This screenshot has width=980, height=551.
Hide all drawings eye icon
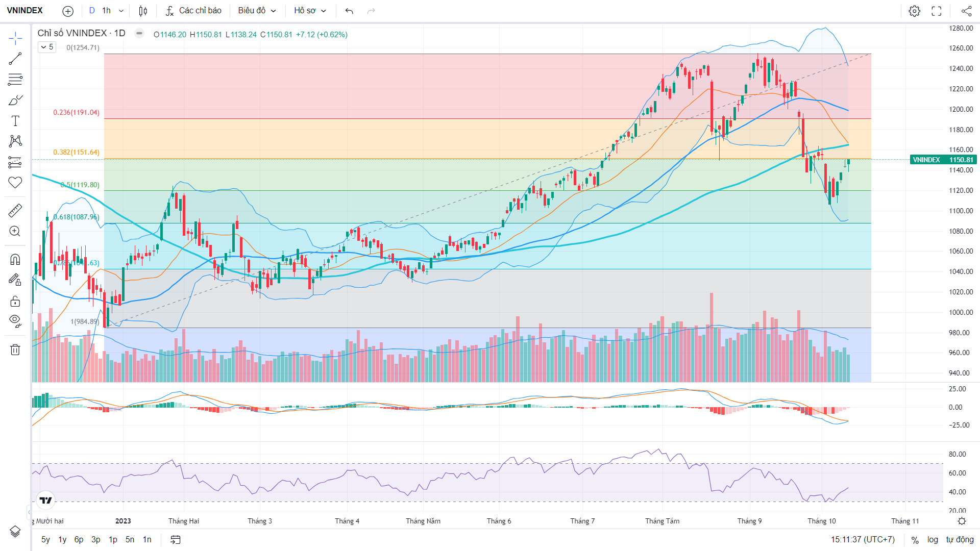point(15,321)
